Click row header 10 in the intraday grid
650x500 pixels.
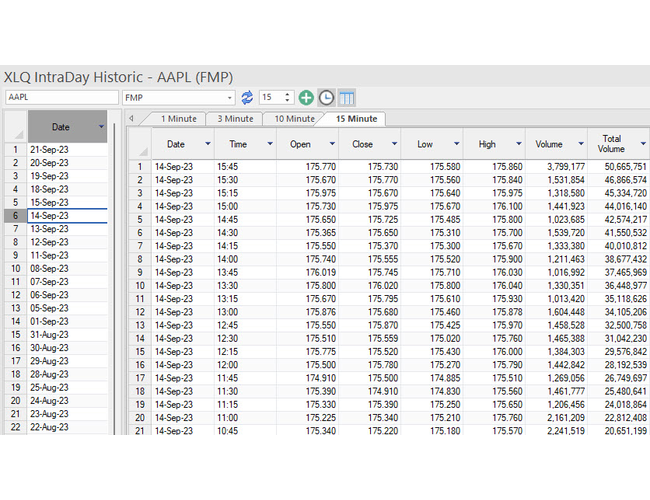pyautogui.click(x=140, y=286)
